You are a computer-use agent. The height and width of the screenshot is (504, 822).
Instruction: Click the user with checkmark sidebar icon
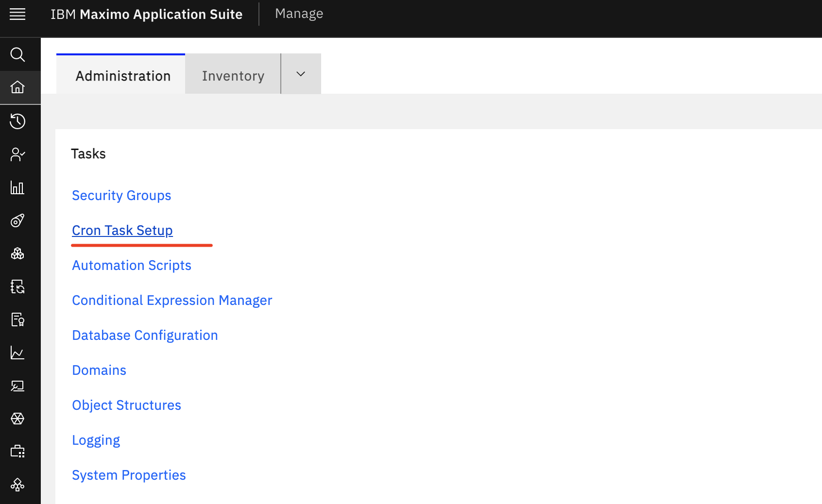[x=17, y=154]
